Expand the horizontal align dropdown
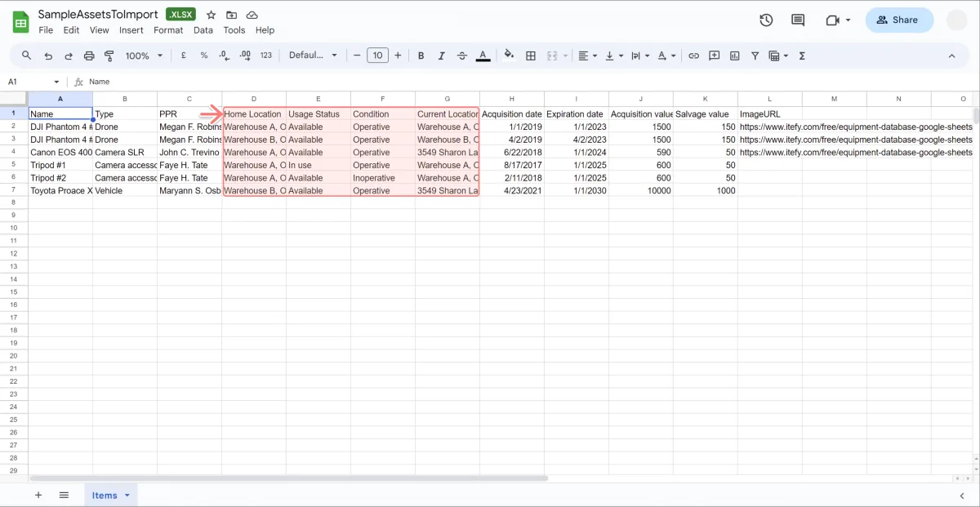Viewport: 980px width, 507px height. [x=587, y=56]
